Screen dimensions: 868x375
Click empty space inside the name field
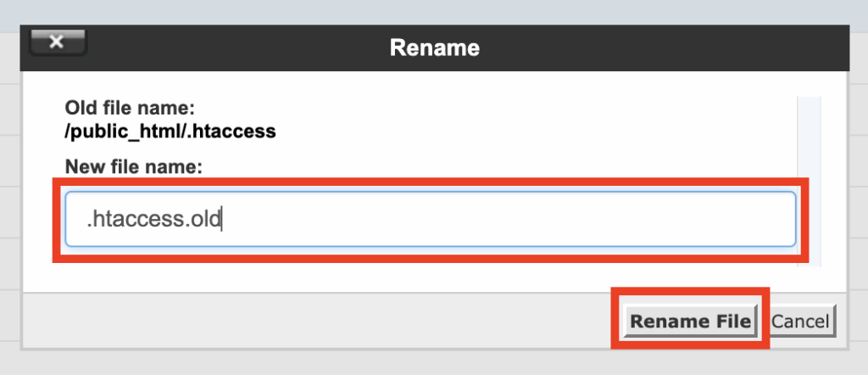point(498,219)
